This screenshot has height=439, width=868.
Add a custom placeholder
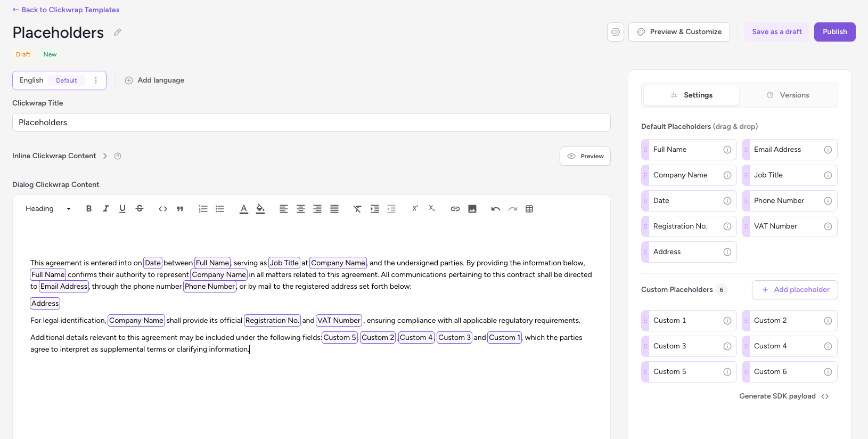795,290
